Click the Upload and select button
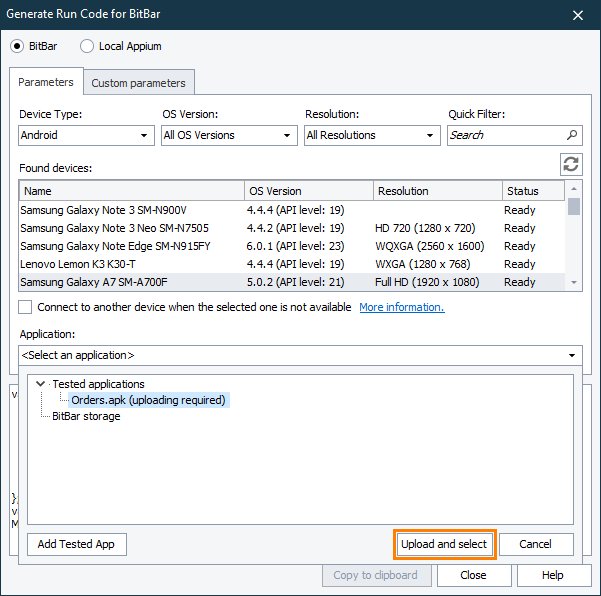The height and width of the screenshot is (596, 601). [444, 544]
